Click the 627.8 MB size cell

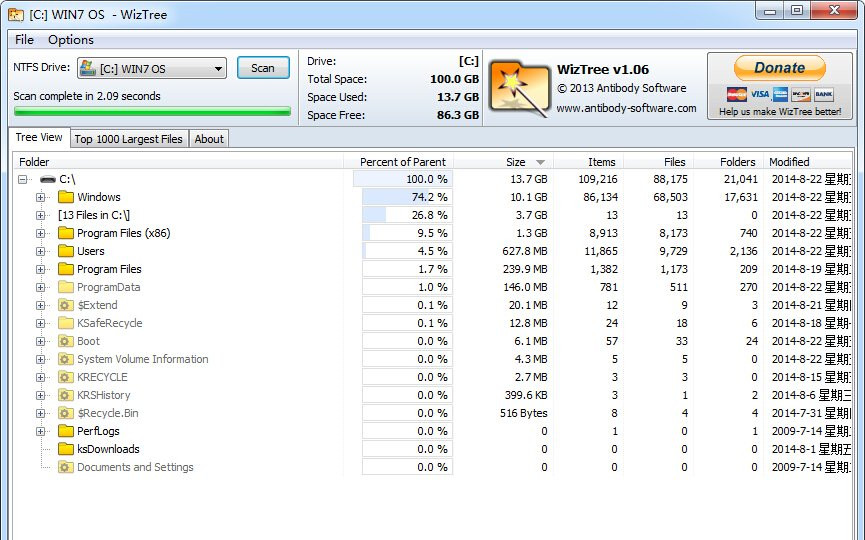pyautogui.click(x=525, y=251)
